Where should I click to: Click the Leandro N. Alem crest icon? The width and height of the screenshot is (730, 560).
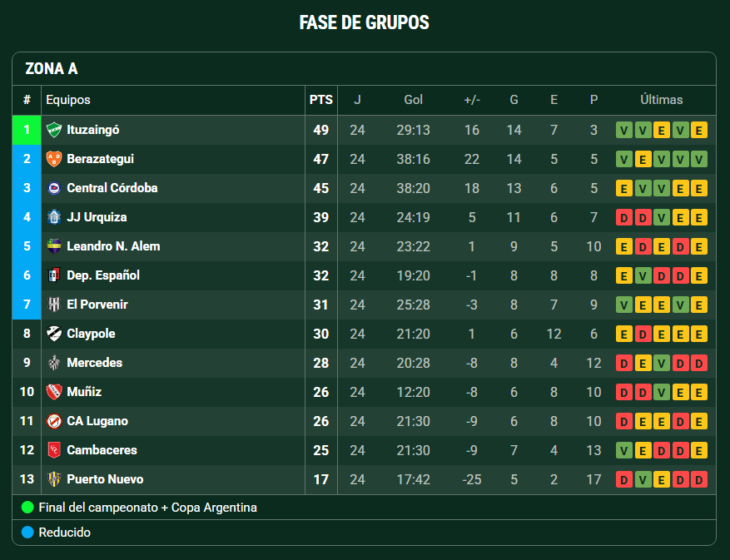click(x=54, y=246)
